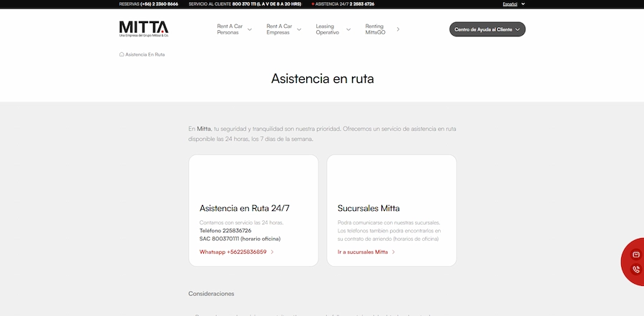Click the arrow after the Whatsapp number
The height and width of the screenshot is (316, 644).
click(x=272, y=252)
